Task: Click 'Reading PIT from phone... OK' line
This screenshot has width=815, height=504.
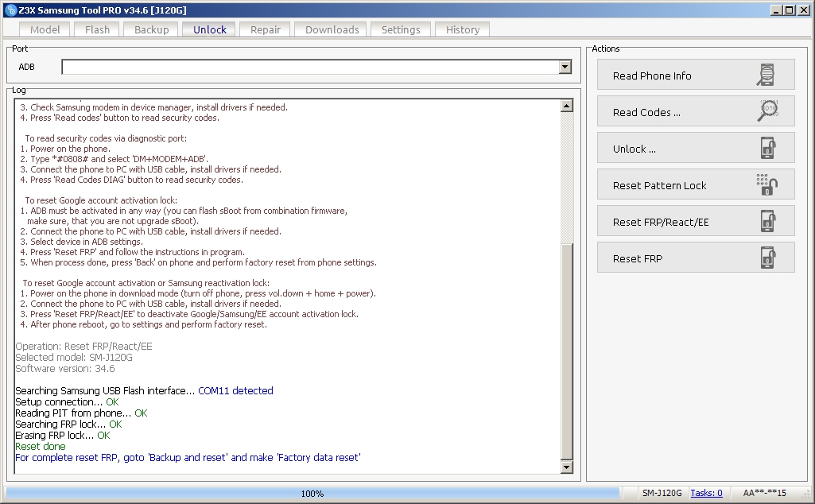Action: (x=81, y=413)
